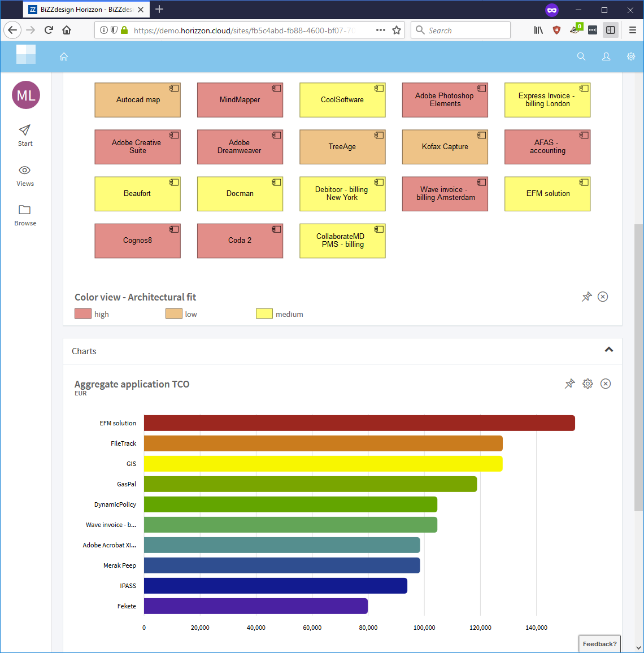Image resolution: width=644 pixels, height=653 pixels.
Task: Click the Fekete chart bar
Action: [256, 606]
